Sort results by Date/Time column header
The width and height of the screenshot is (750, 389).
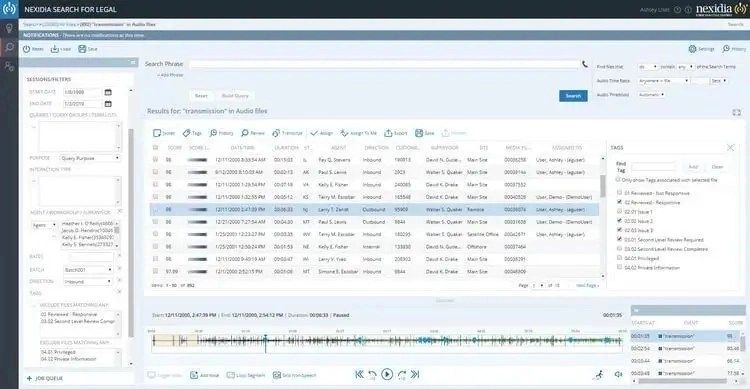tap(243, 147)
